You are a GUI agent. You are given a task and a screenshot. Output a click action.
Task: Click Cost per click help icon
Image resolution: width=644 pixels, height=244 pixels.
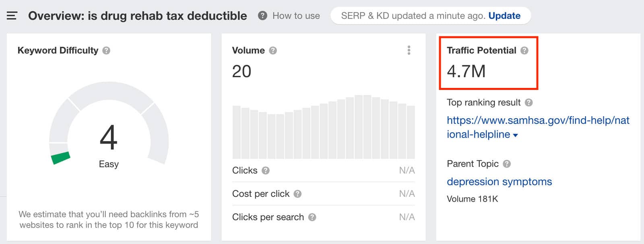(x=297, y=194)
